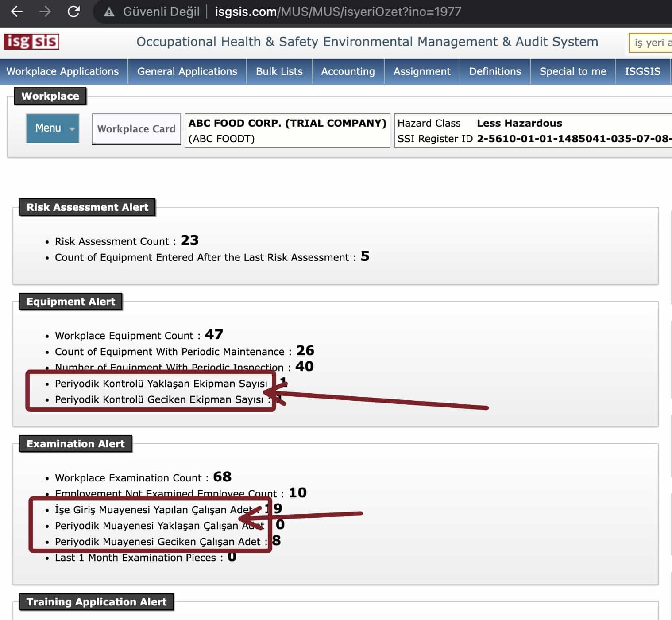
Task: Open the Accounting menu
Action: tap(348, 71)
